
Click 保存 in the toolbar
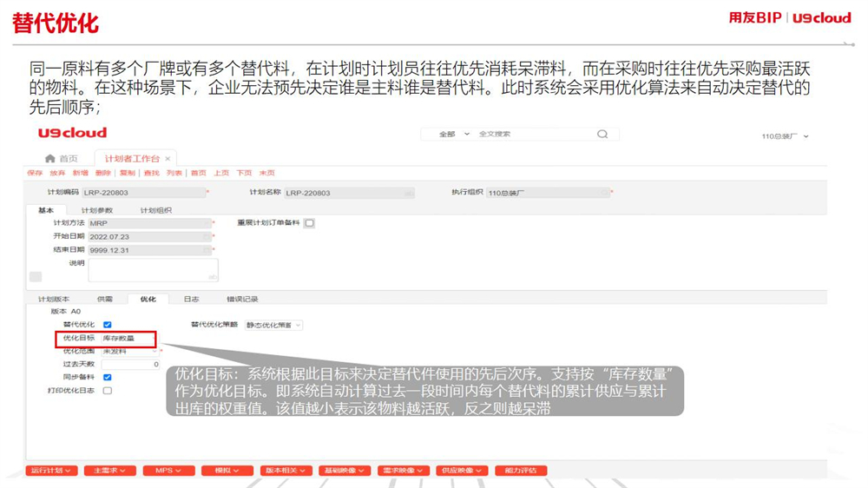(x=35, y=174)
